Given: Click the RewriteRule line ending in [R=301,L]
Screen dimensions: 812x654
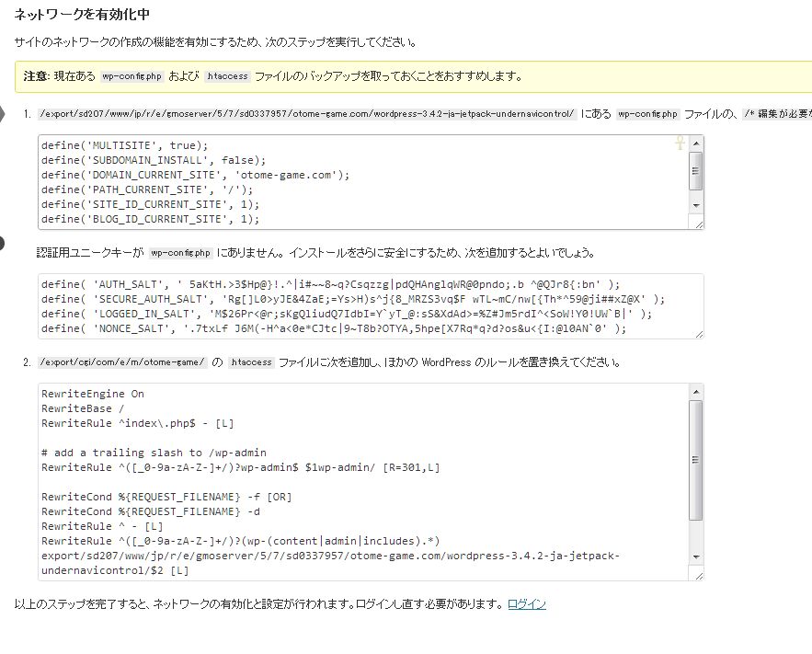Looking at the screenshot, I should [241, 467].
